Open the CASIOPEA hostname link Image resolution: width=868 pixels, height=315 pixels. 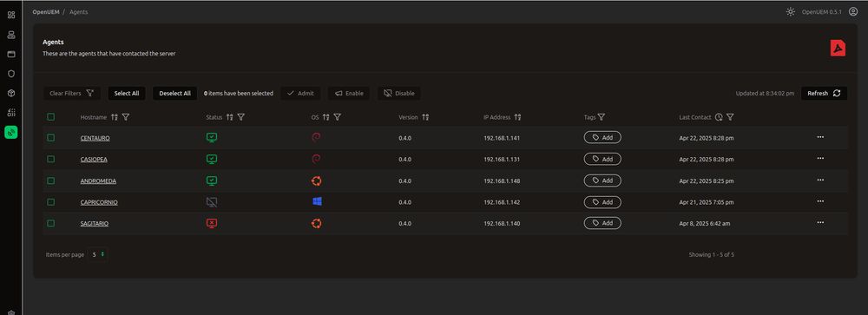click(94, 160)
